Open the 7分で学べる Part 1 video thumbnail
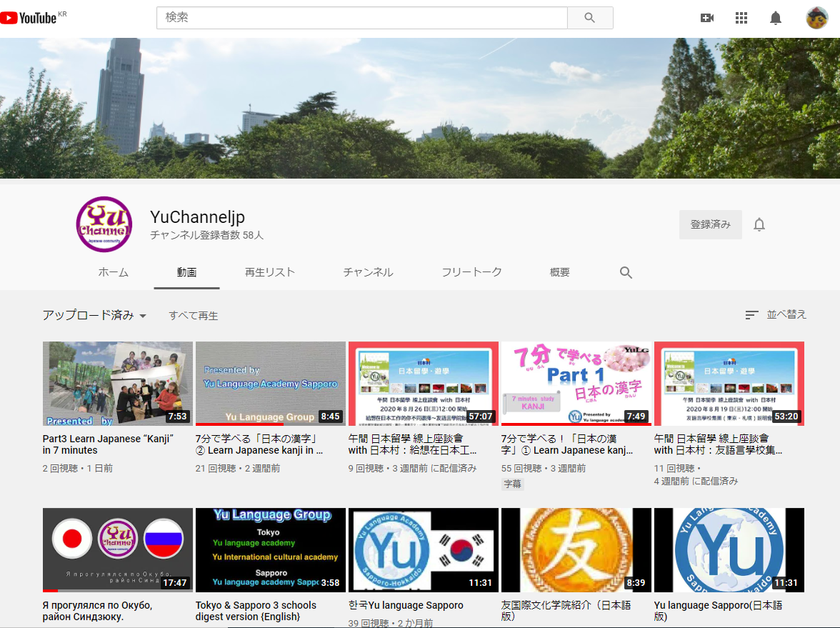The width and height of the screenshot is (840, 628). (x=576, y=383)
